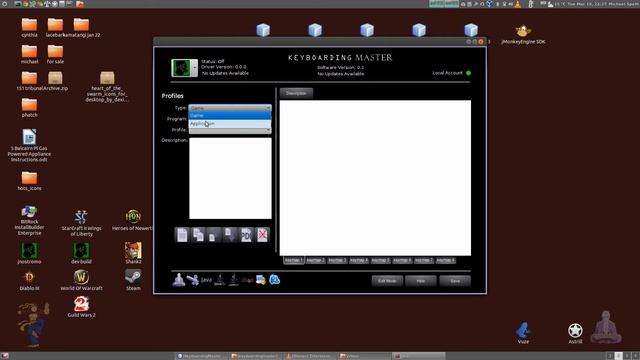
Task: Click the heart_of_the_swarm_icons archive on desktop
Action: [107, 87]
